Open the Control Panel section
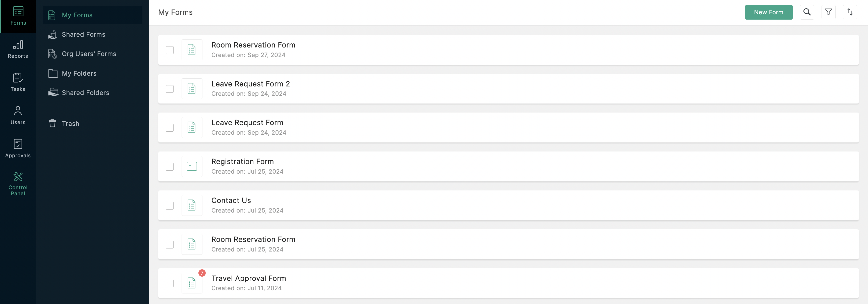This screenshot has width=868, height=304. tap(18, 183)
